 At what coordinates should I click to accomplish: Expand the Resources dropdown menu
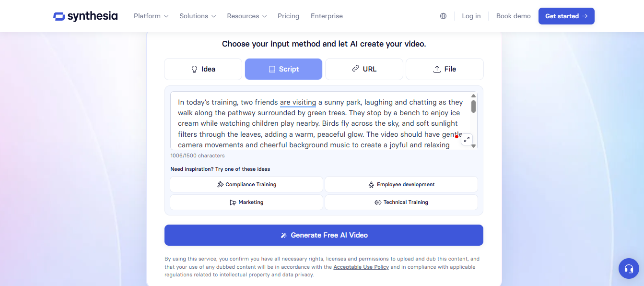click(246, 16)
